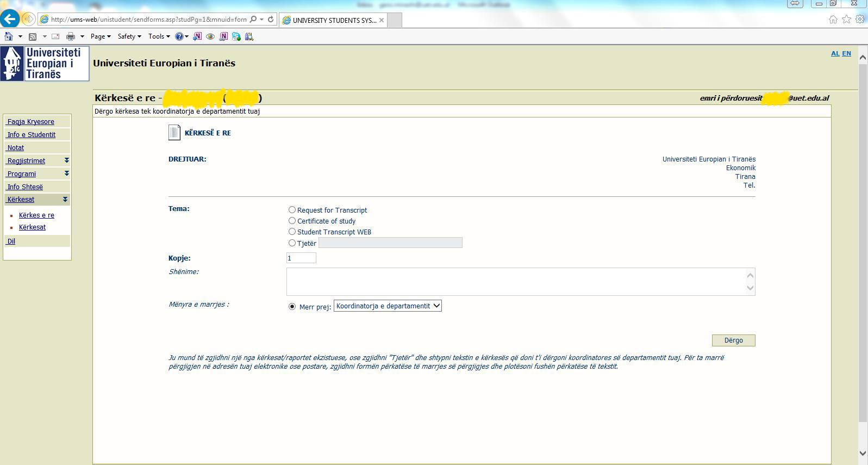Click the browser forward arrow

pyautogui.click(x=28, y=19)
